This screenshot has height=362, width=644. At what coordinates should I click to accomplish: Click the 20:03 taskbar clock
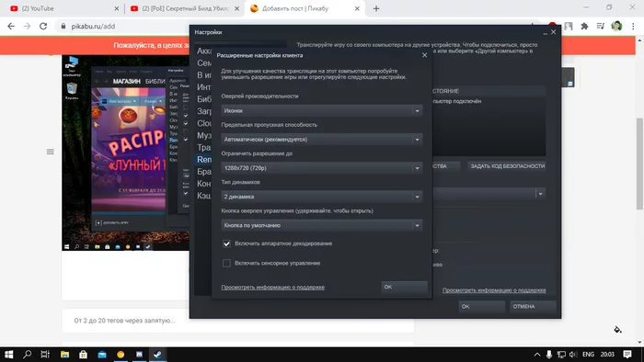coord(607,355)
